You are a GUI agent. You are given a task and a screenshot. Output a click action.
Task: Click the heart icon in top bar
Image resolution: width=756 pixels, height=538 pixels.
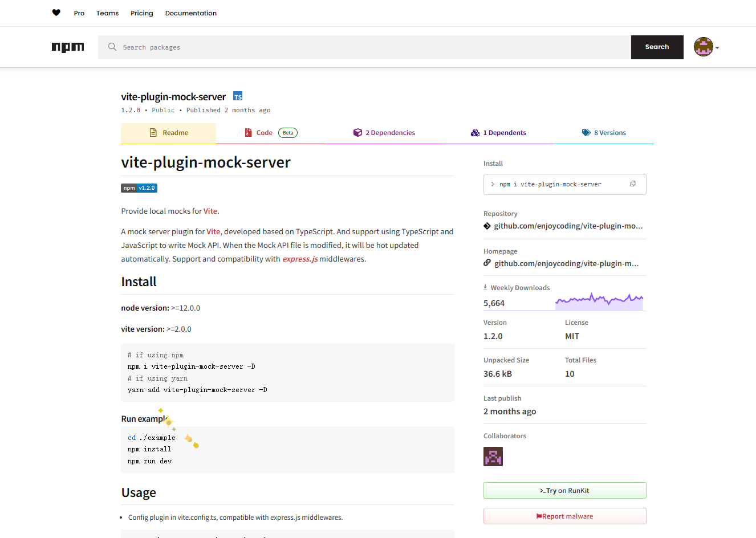[56, 13]
